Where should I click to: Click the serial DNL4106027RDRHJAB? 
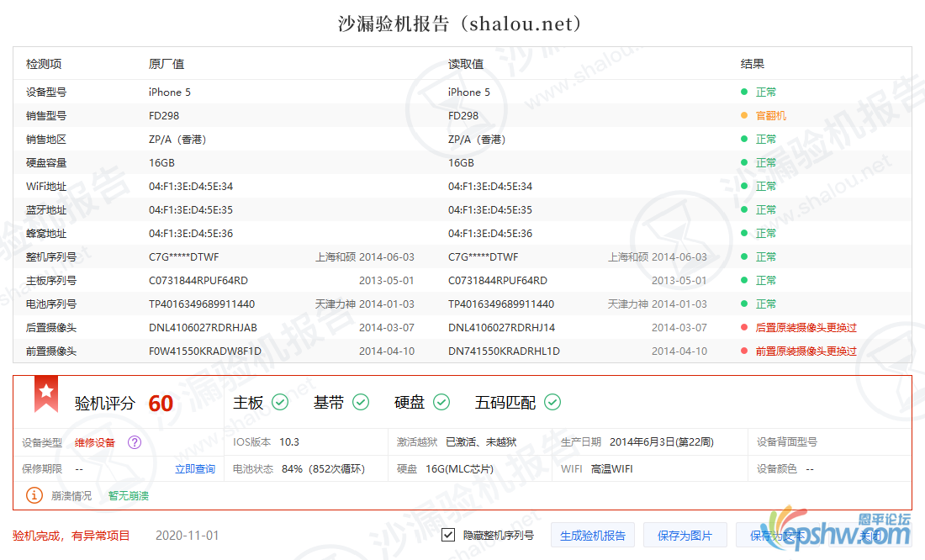(x=203, y=327)
